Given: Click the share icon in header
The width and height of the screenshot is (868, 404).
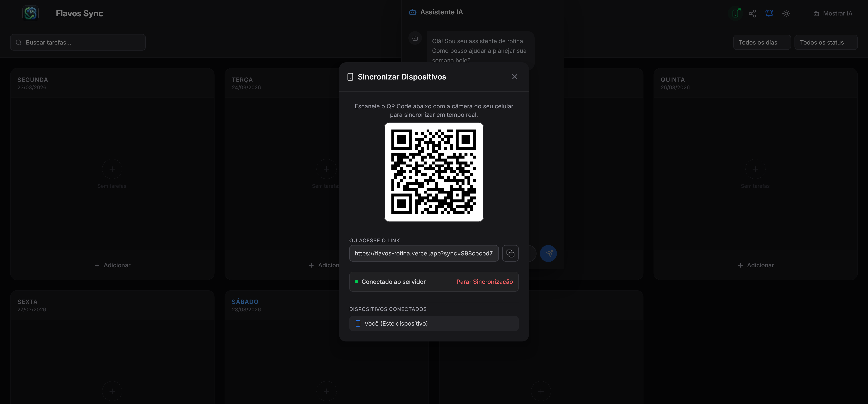Looking at the screenshot, I should (x=752, y=14).
